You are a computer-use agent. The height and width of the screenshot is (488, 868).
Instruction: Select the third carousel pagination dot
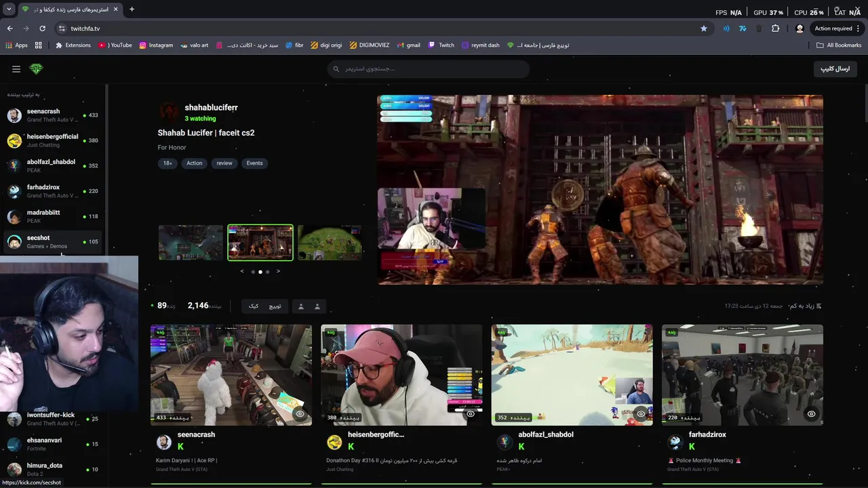[x=267, y=272]
